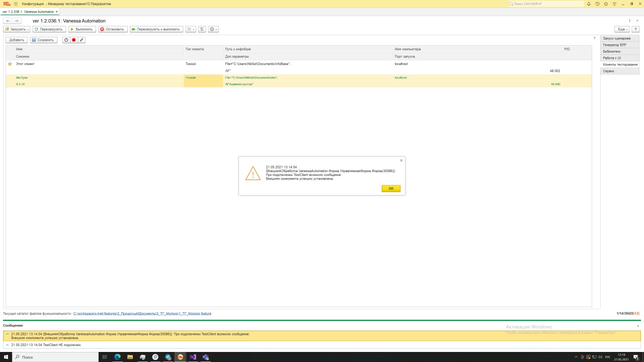Viewport: 644px width, 362px height.
Task: Close the Vanessa Automation tab
Action: pos(56,12)
